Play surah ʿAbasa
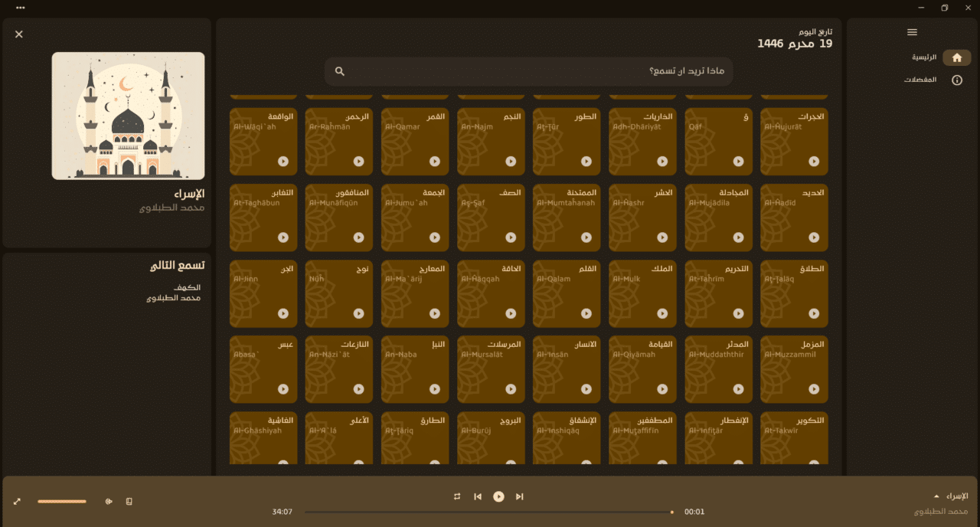 283,389
